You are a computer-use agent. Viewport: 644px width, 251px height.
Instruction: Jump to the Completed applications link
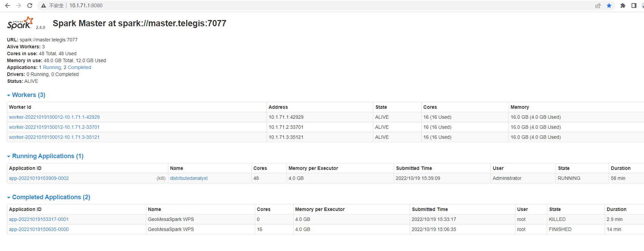(x=80, y=67)
